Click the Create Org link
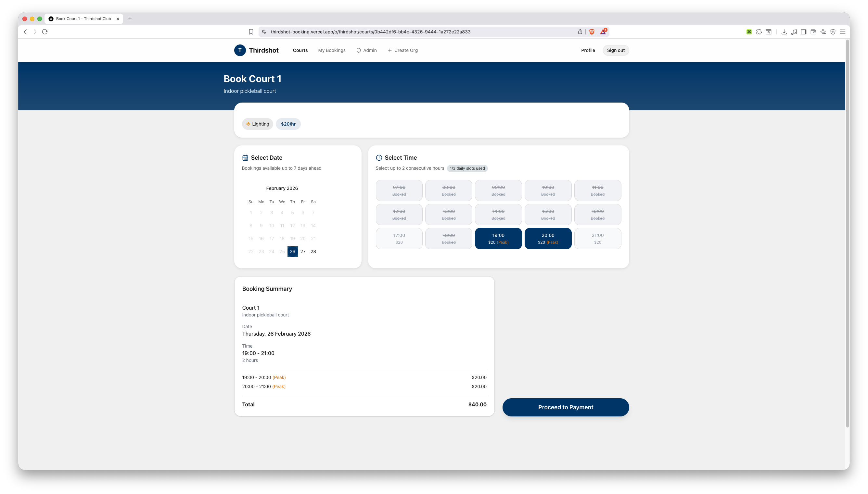The image size is (868, 494). tap(402, 50)
